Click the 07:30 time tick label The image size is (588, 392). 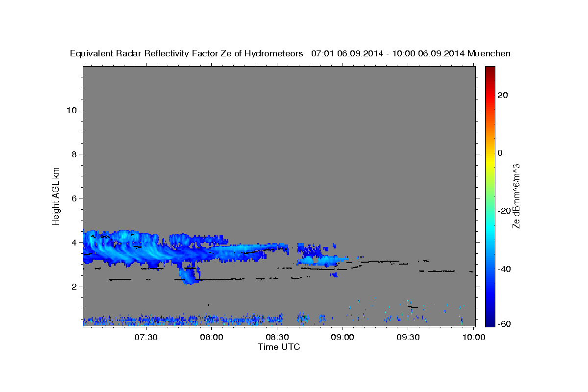146,337
